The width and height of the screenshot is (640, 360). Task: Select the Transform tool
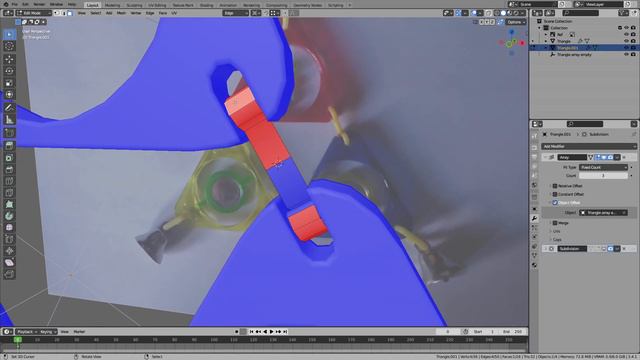click(9, 95)
